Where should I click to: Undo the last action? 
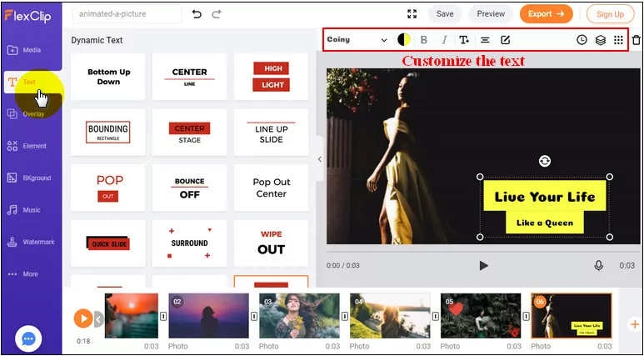197,14
